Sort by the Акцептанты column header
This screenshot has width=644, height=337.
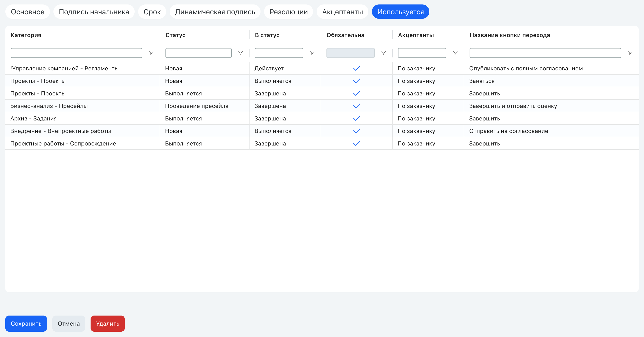(416, 35)
